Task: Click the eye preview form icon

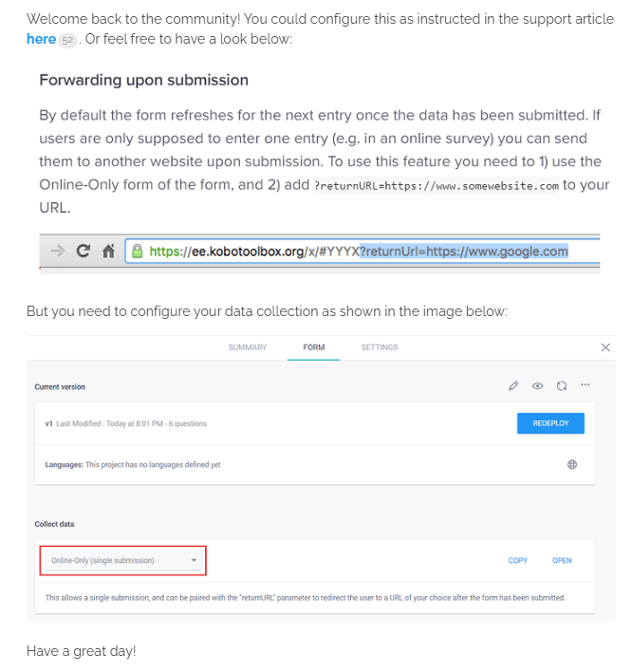Action: click(x=537, y=386)
